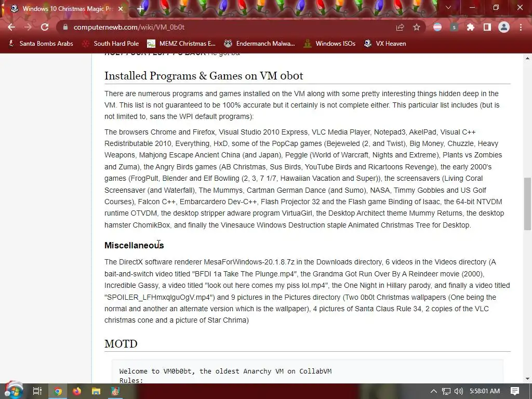Open the notification center icon
Viewport: 532px width, 399px height.
[515, 391]
